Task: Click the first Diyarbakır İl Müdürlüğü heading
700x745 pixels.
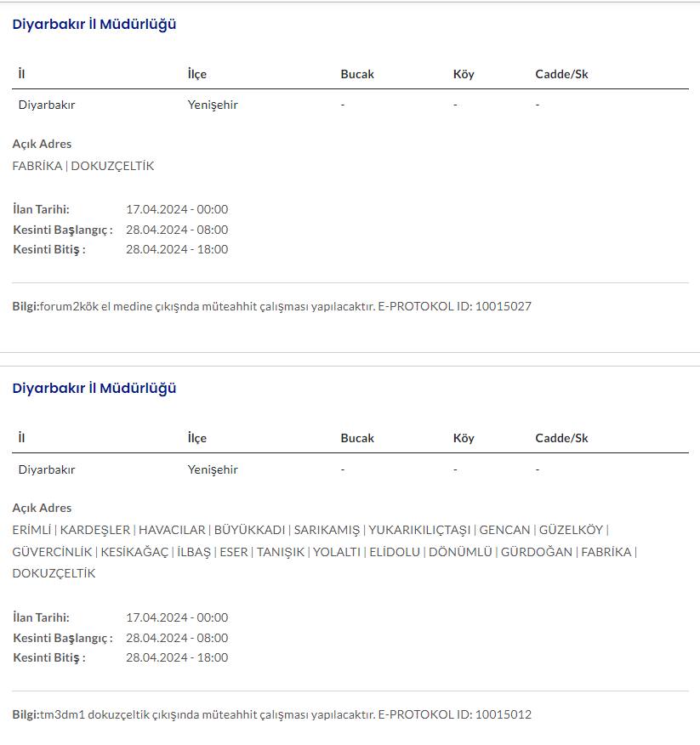Action: (x=94, y=25)
